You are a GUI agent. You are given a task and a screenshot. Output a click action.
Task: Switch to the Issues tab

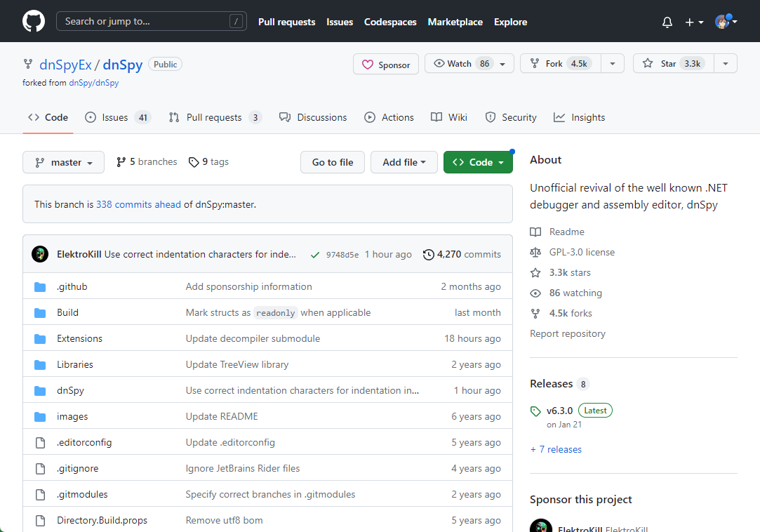pyautogui.click(x=118, y=117)
